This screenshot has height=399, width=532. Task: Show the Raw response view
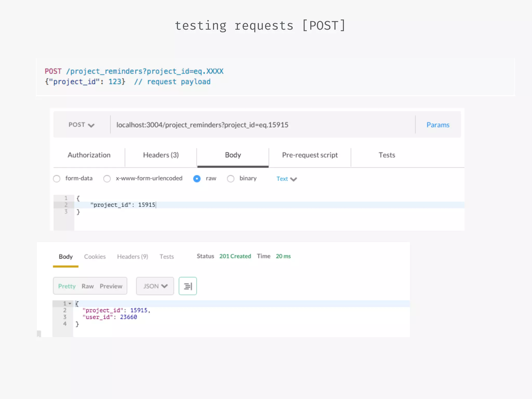pyautogui.click(x=88, y=286)
